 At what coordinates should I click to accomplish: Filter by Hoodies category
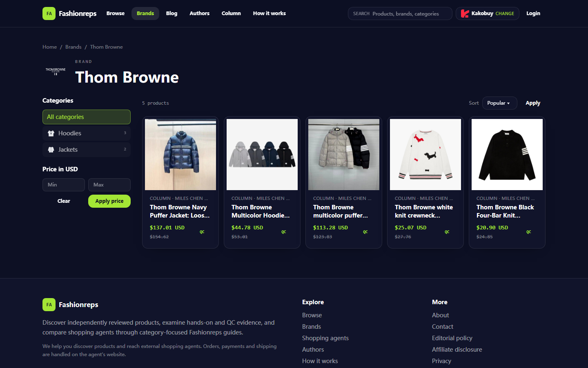coord(87,133)
